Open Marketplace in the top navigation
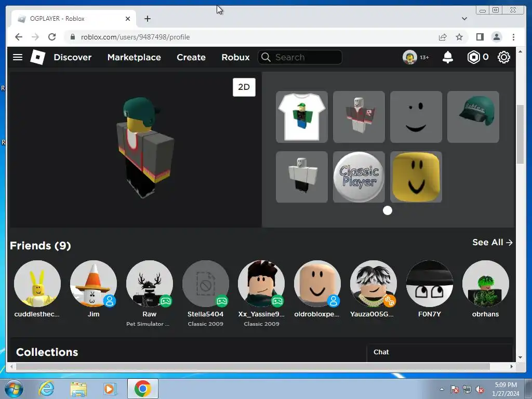The width and height of the screenshot is (532, 399). [134, 57]
